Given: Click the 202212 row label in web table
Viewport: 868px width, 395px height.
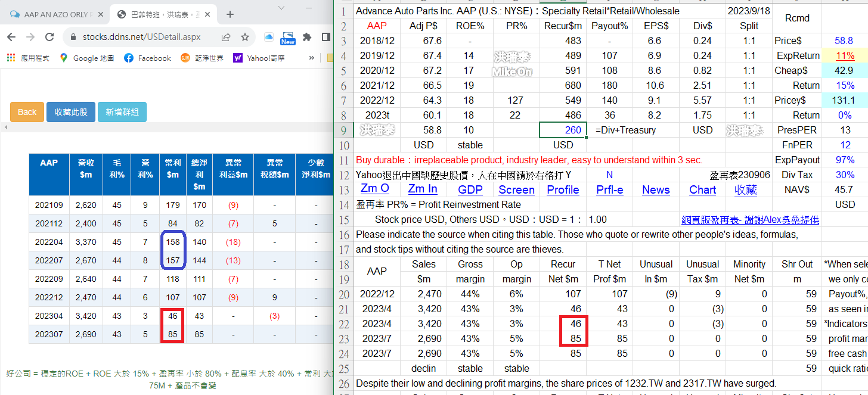Looking at the screenshot, I should coord(49,297).
